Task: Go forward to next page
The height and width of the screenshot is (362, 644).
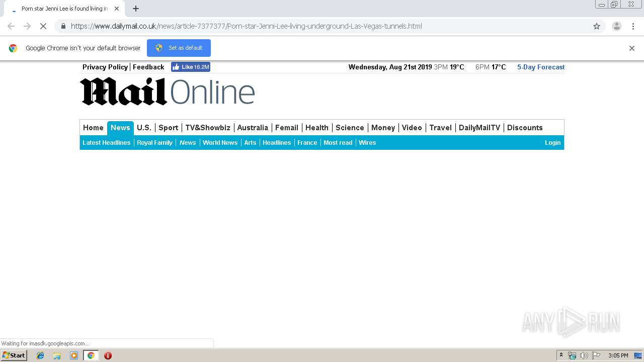Action: [x=27, y=26]
